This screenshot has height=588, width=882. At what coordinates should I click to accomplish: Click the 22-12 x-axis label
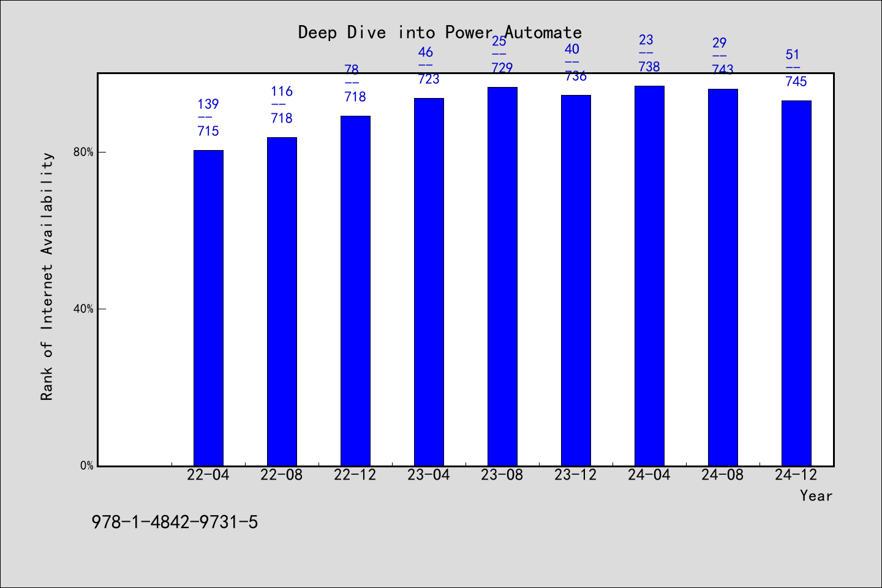(x=355, y=475)
